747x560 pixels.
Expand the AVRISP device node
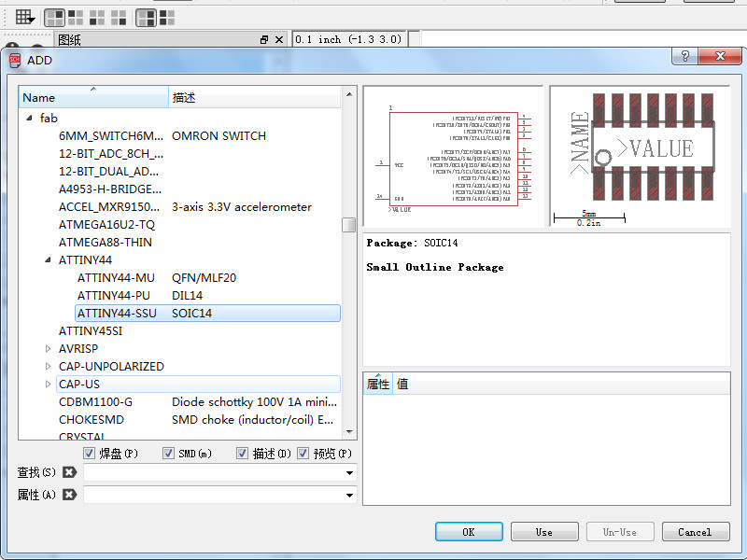49,348
